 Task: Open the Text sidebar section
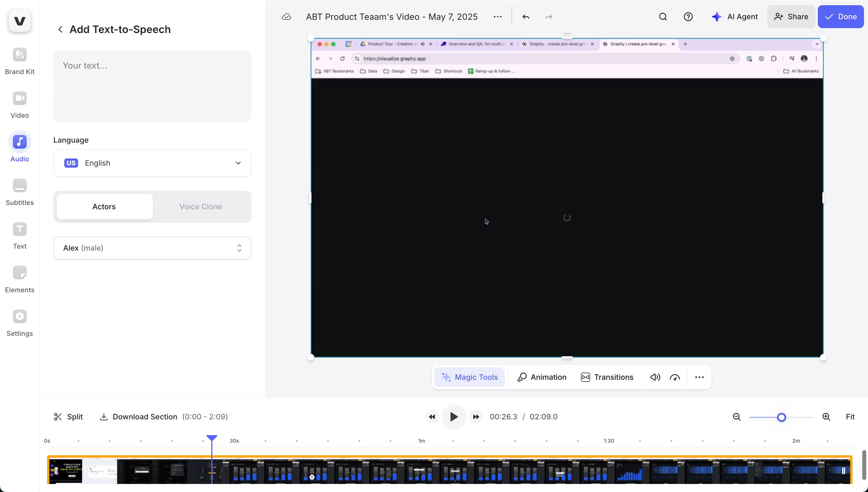tap(20, 236)
